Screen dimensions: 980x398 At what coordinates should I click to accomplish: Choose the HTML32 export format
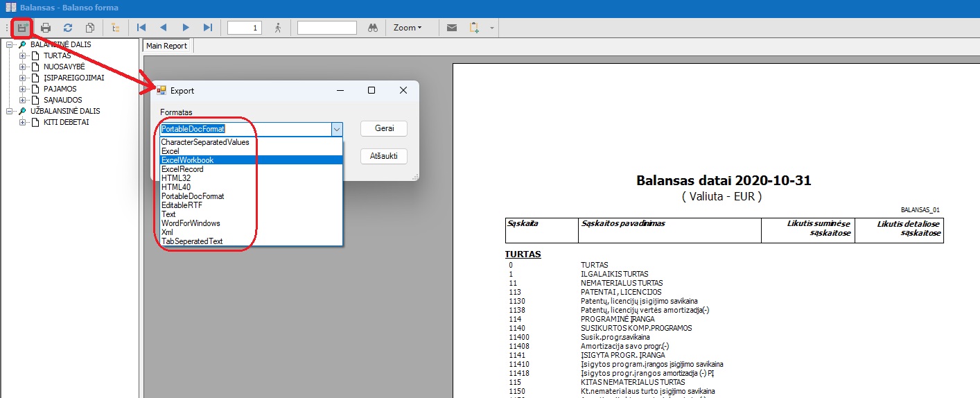(x=251, y=178)
